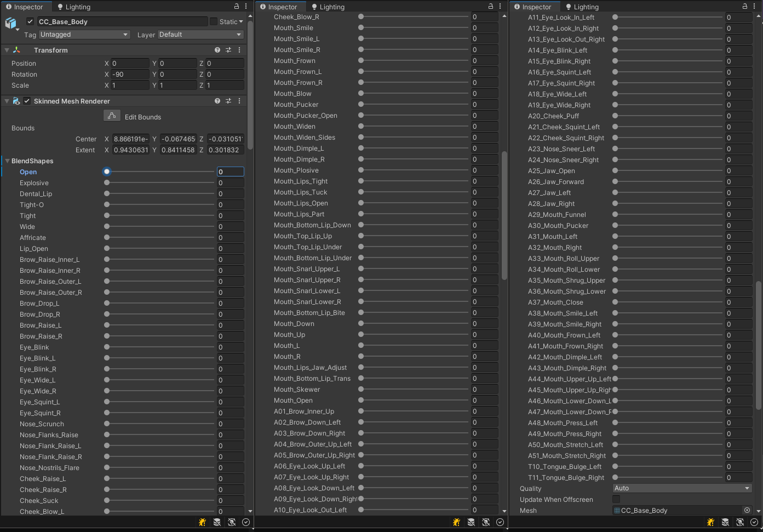The width and height of the screenshot is (763, 532).
Task: Click the middle panel vertical scrollbar
Action: coord(504,215)
